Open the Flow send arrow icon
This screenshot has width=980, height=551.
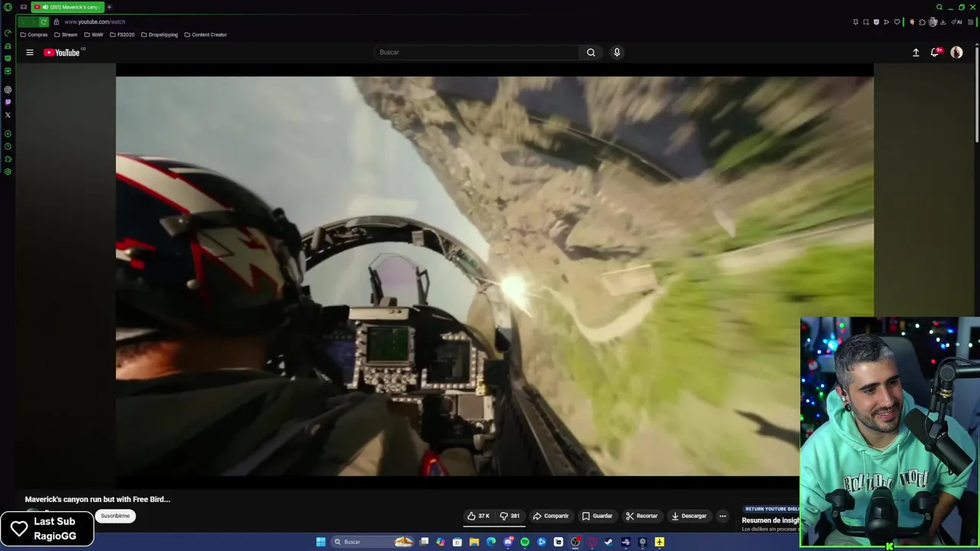[887, 22]
